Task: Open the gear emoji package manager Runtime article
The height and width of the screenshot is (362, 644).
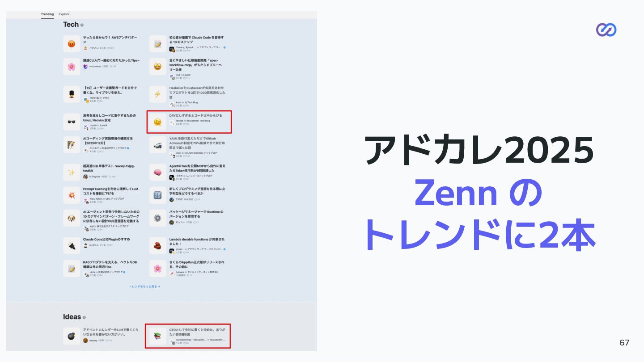Action: click(x=157, y=218)
